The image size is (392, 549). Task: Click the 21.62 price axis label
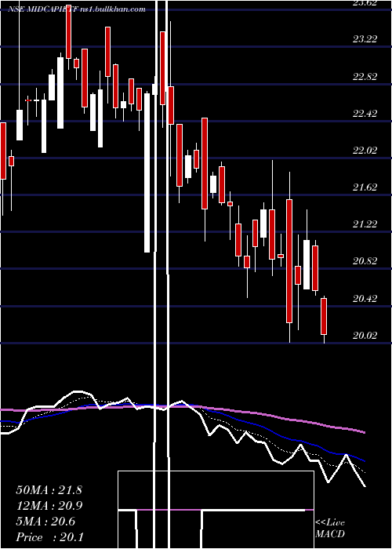click(365, 187)
